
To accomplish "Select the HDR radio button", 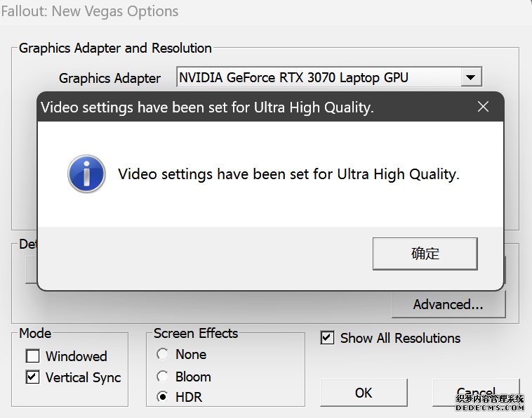I will (x=163, y=397).
